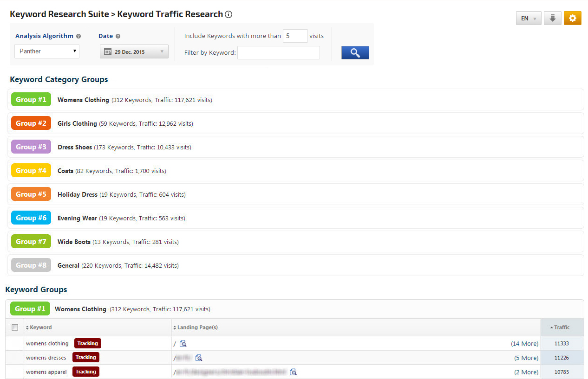Screen dimensions: 588x379
Task: Sort table by Keyword column header
Action: tap(40, 328)
